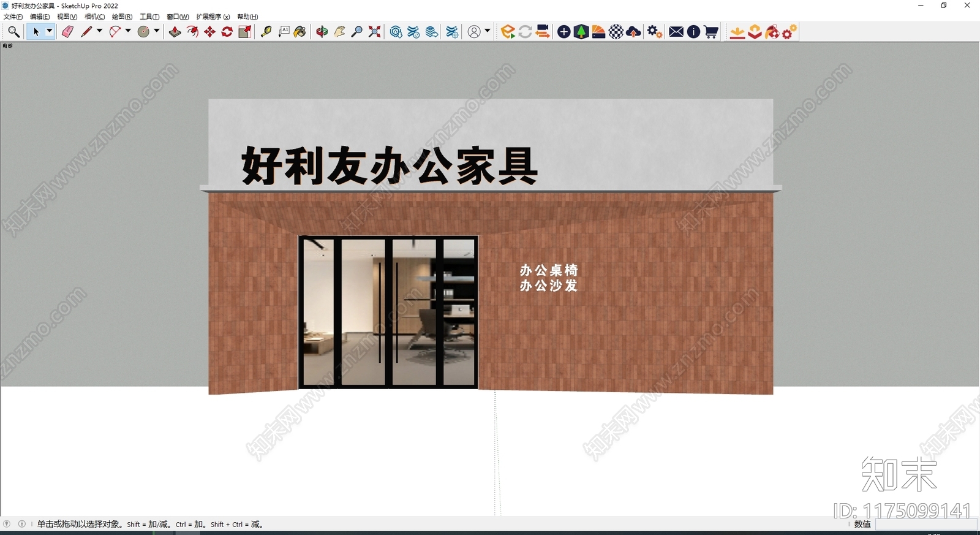Image resolution: width=980 pixels, height=535 pixels.
Task: Open the Enscape about info icon
Action: point(693,32)
